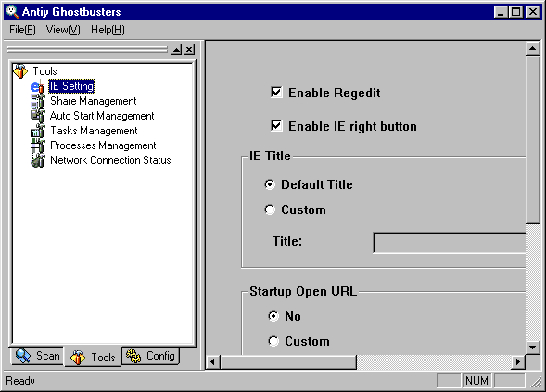Toggle the Enable IE right button checkbox
The width and height of the screenshot is (546, 392).
[276, 126]
